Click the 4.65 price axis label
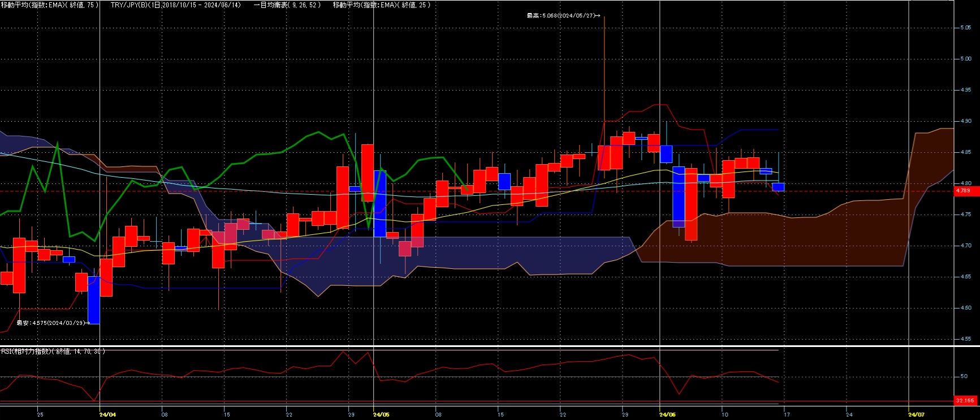The image size is (980, 420). pos(965,277)
